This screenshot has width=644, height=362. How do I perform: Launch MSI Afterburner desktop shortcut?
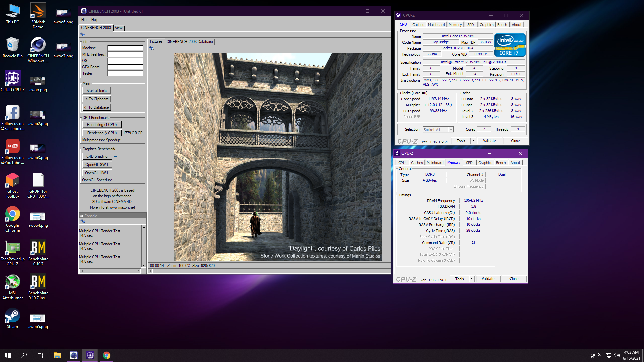point(12,287)
